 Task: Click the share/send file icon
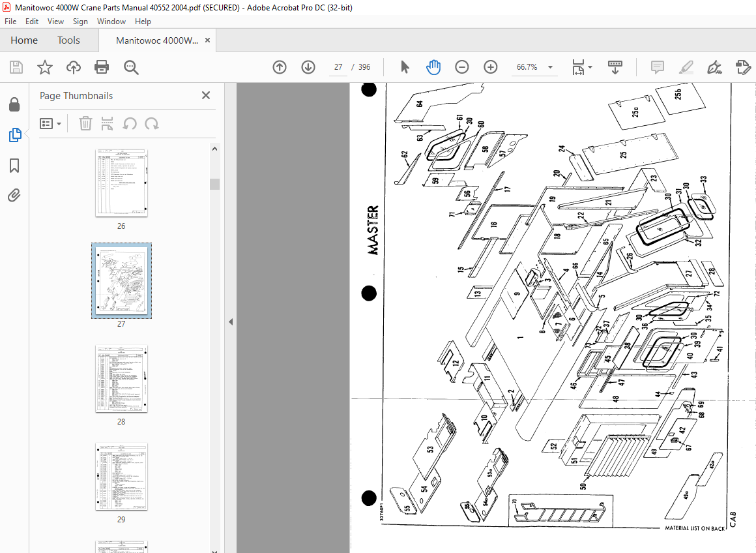[x=743, y=67]
